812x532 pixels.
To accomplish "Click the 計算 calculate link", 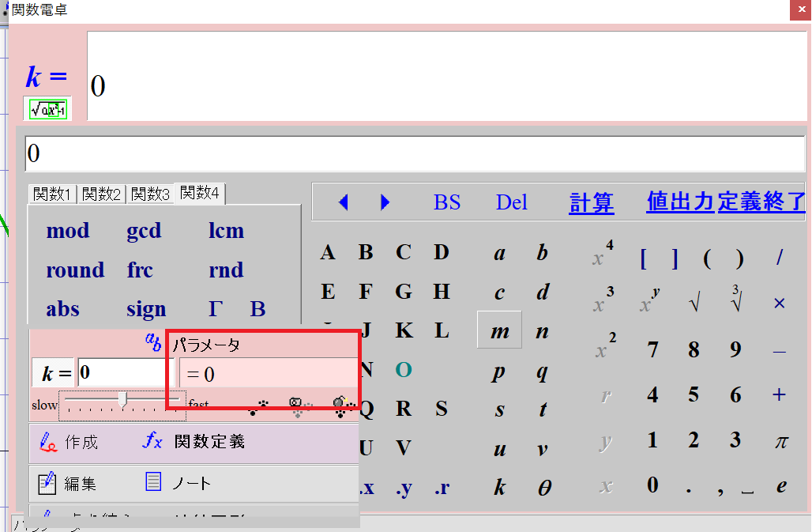I will [591, 202].
